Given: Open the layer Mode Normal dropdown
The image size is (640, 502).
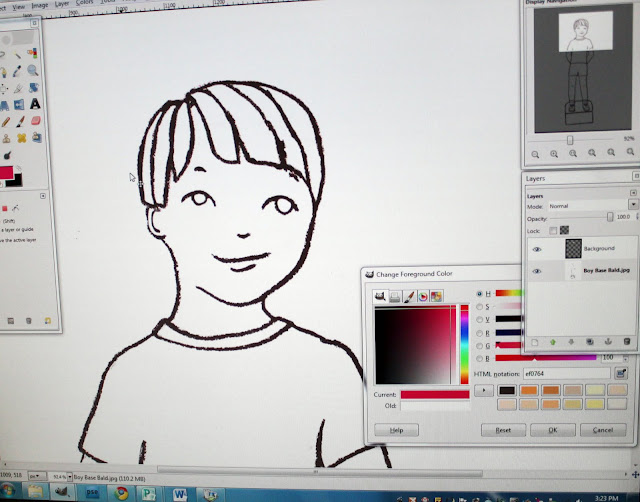Looking at the screenshot, I should pos(633,204).
